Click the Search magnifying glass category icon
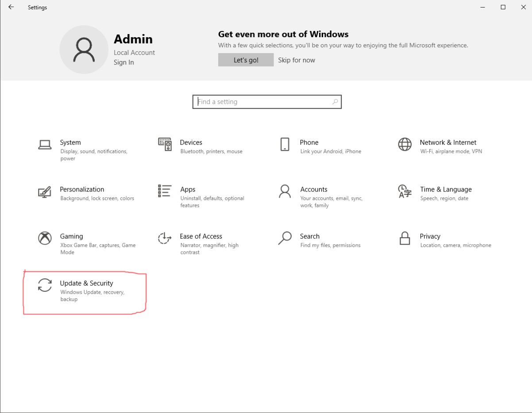The width and height of the screenshot is (532, 413). click(285, 238)
